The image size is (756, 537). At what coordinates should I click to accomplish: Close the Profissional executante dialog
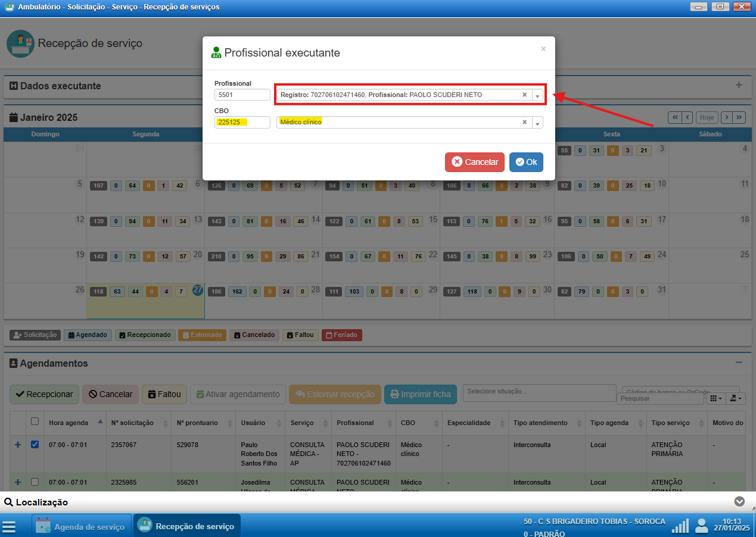click(x=543, y=49)
